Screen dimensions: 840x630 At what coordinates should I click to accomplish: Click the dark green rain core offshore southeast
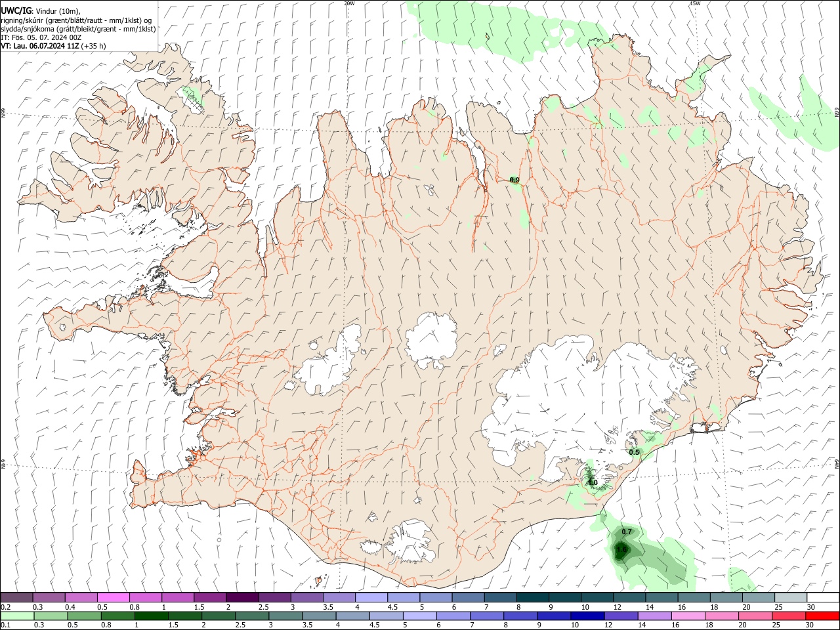pyautogui.click(x=621, y=550)
